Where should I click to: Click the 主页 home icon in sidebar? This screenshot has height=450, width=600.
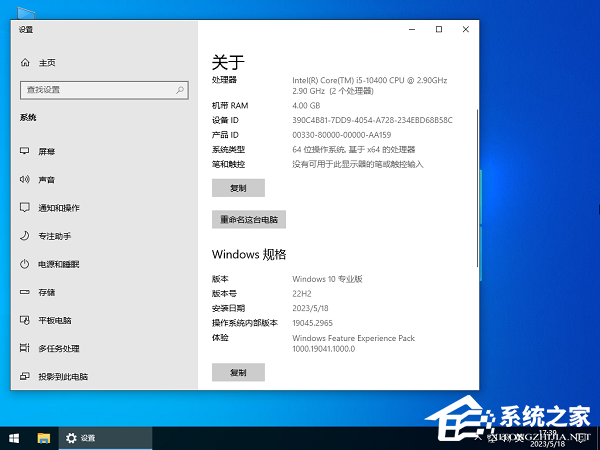[x=25, y=62]
